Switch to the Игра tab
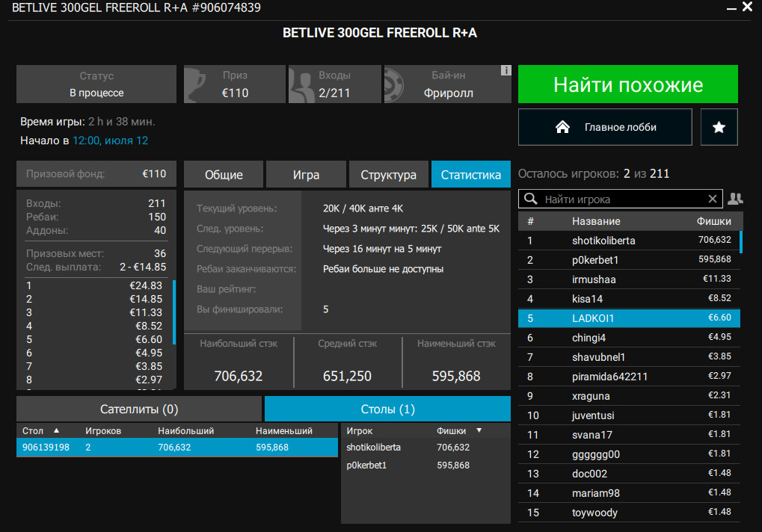The height and width of the screenshot is (532, 762). (306, 175)
